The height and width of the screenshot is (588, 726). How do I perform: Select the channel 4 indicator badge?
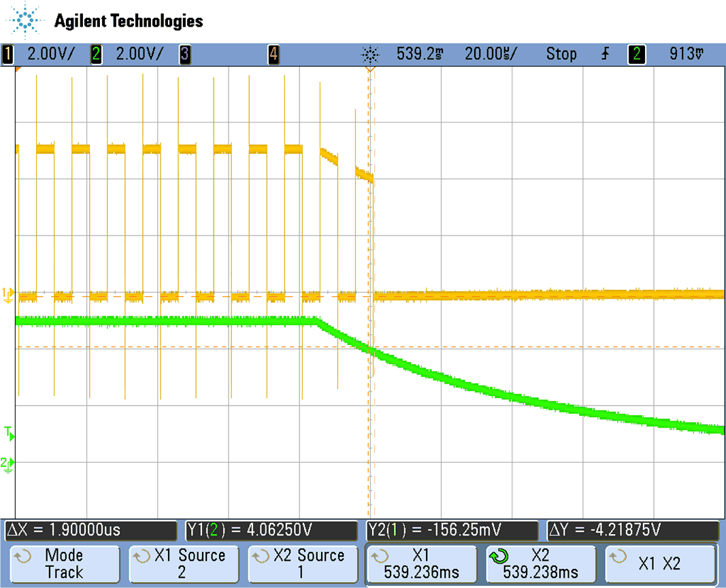273,54
